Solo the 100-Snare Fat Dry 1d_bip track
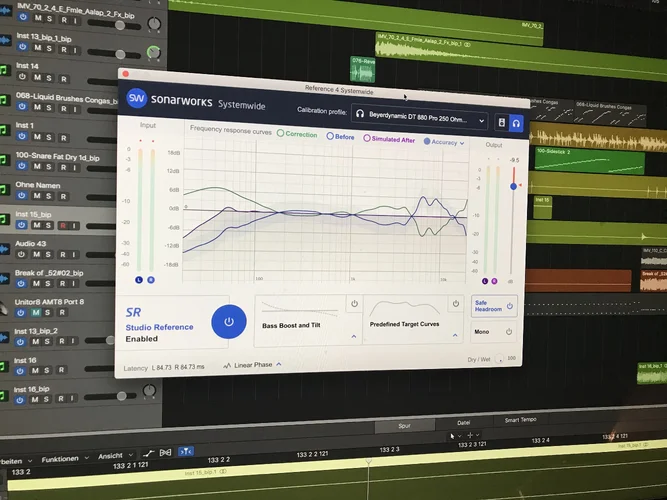 (48, 167)
